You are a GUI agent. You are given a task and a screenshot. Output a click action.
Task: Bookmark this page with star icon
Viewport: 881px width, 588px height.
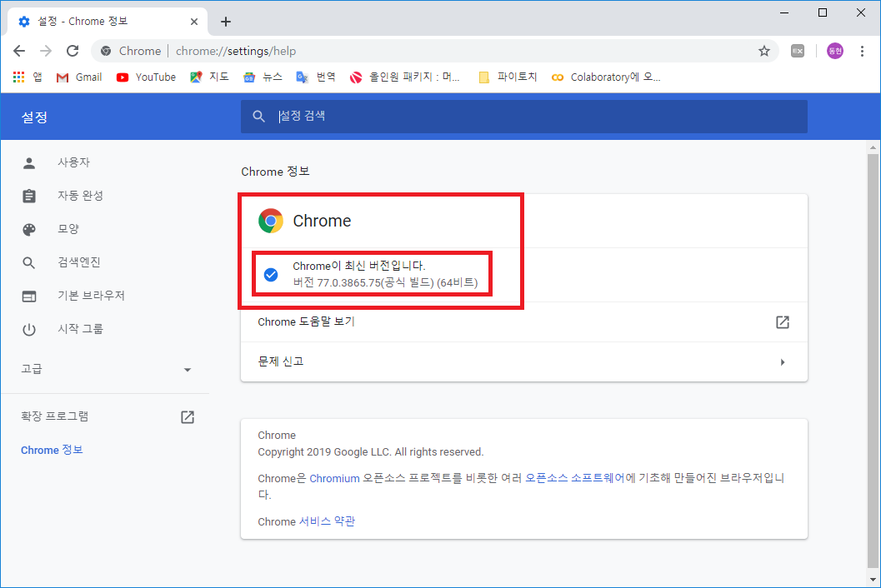pos(764,51)
